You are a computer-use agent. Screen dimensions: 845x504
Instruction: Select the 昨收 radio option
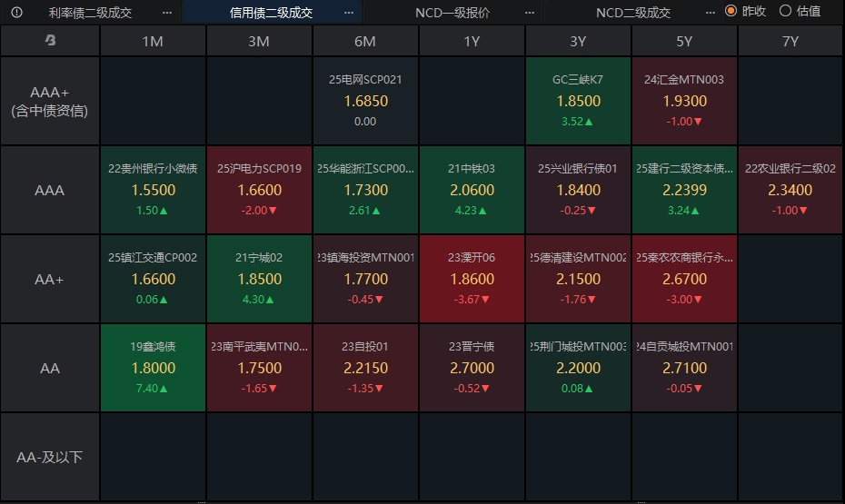(x=731, y=12)
